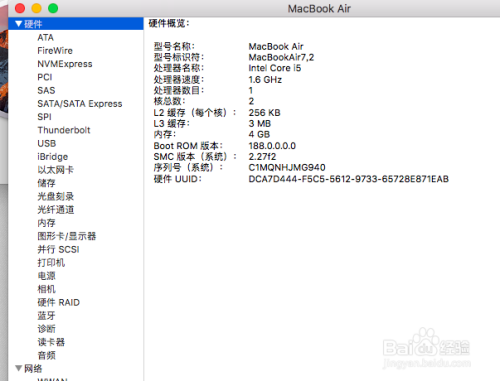Open the FireWire entry

pyautogui.click(x=55, y=51)
